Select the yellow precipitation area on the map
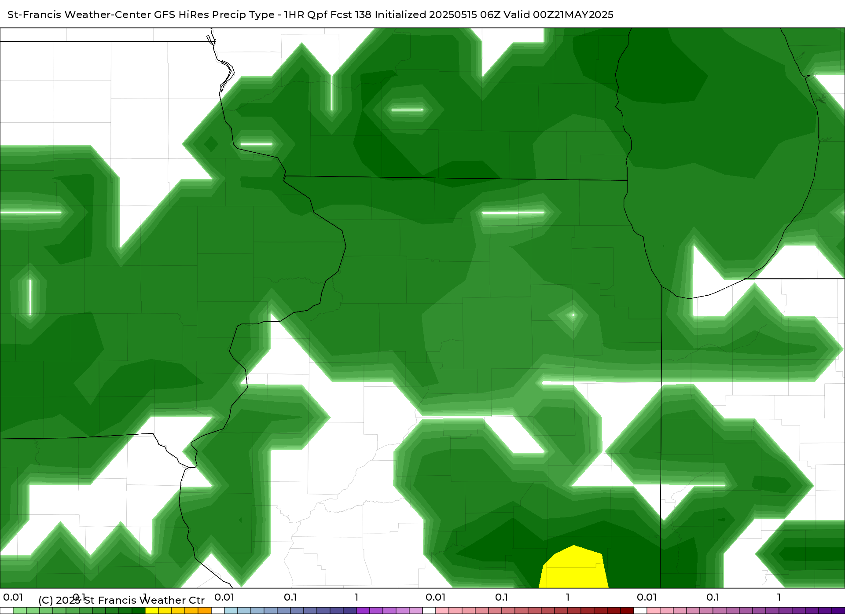This screenshot has height=616, width=845. click(x=573, y=567)
